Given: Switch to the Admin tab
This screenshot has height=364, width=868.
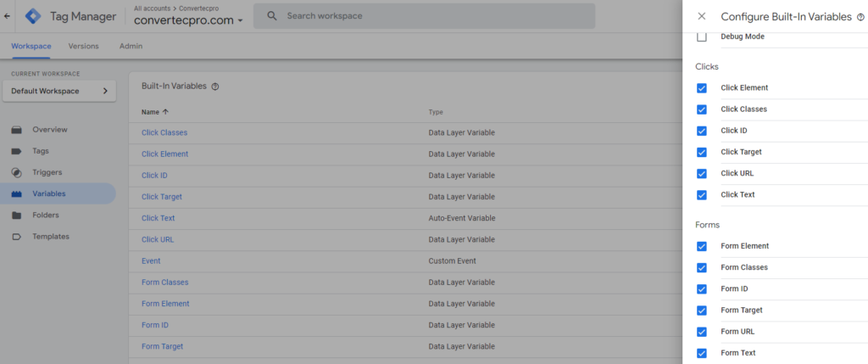Looking at the screenshot, I should [x=131, y=46].
